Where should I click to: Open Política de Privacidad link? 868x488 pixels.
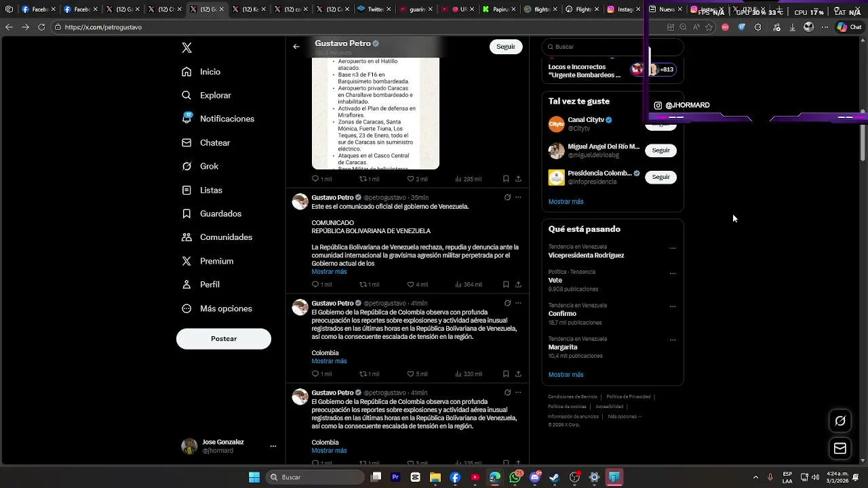pos(629,396)
